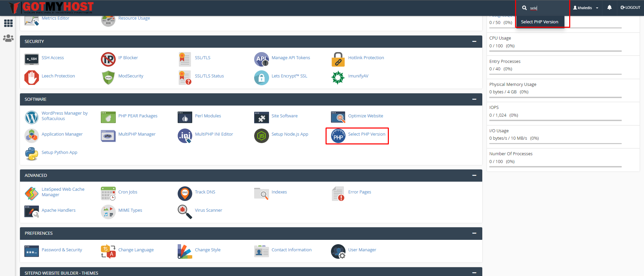The width and height of the screenshot is (644, 276).
Task: Open the Virus Scanner icon
Action: tap(185, 212)
